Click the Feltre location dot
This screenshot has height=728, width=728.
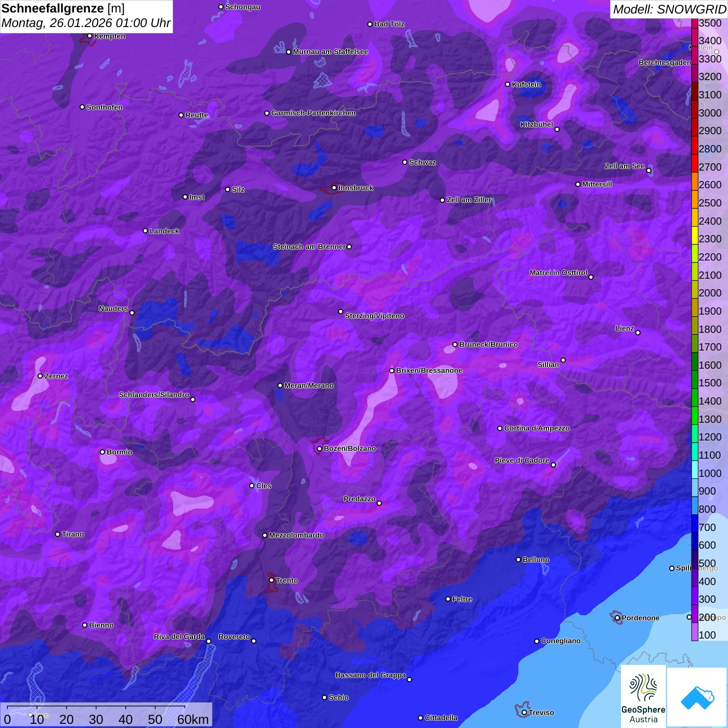coord(448,599)
